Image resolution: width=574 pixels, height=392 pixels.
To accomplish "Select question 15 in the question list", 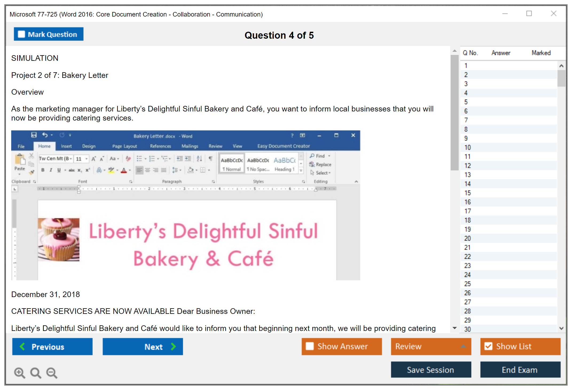I will tap(468, 193).
